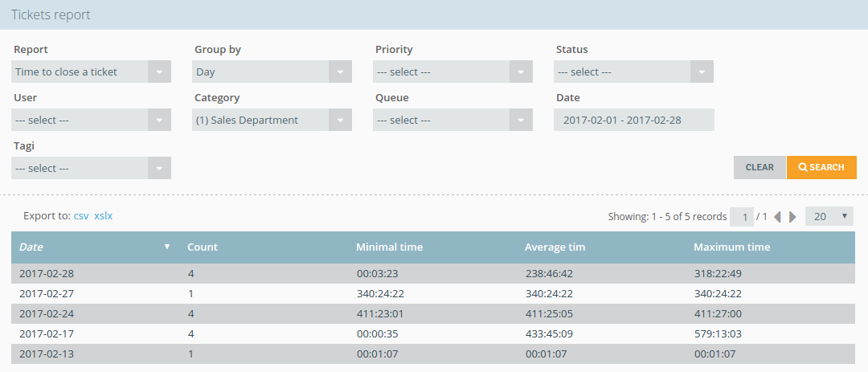Sort by Count column header
868x372 pixels.
coord(203,247)
